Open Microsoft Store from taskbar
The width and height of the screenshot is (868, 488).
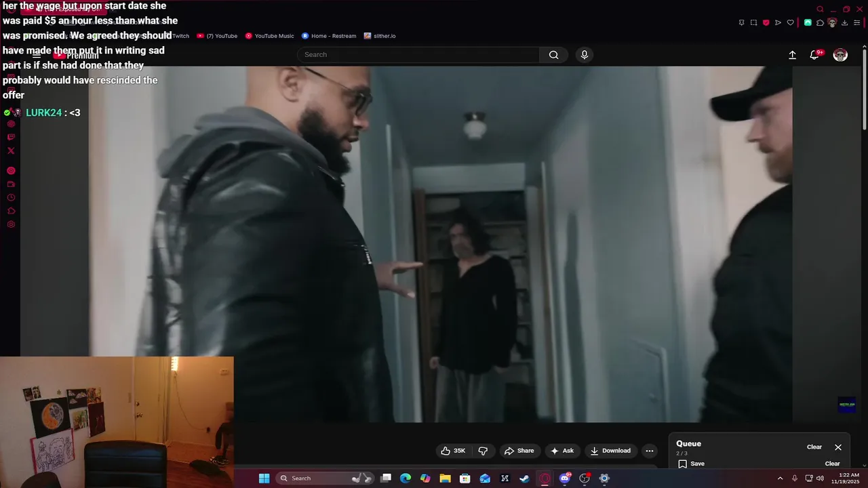tap(465, 479)
